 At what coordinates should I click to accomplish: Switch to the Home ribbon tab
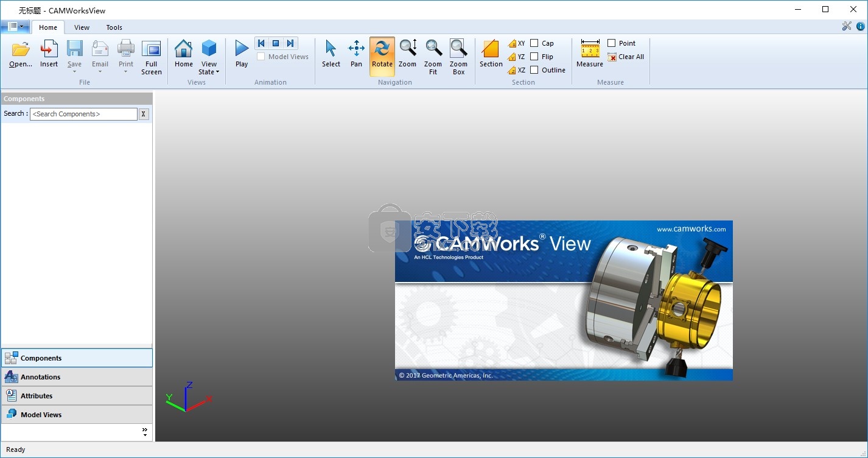point(48,27)
